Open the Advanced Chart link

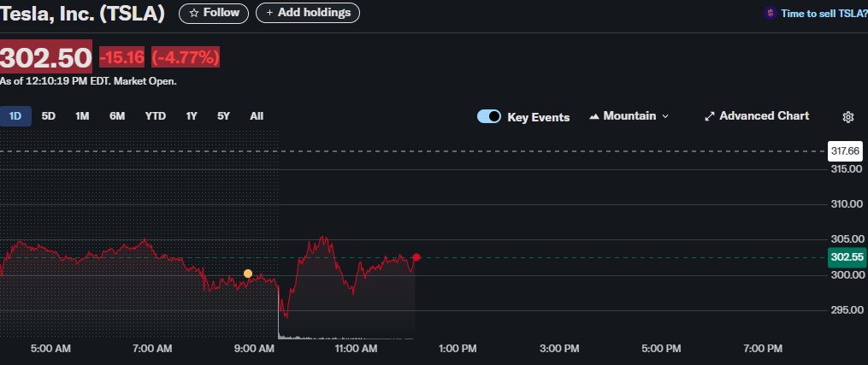pos(757,116)
